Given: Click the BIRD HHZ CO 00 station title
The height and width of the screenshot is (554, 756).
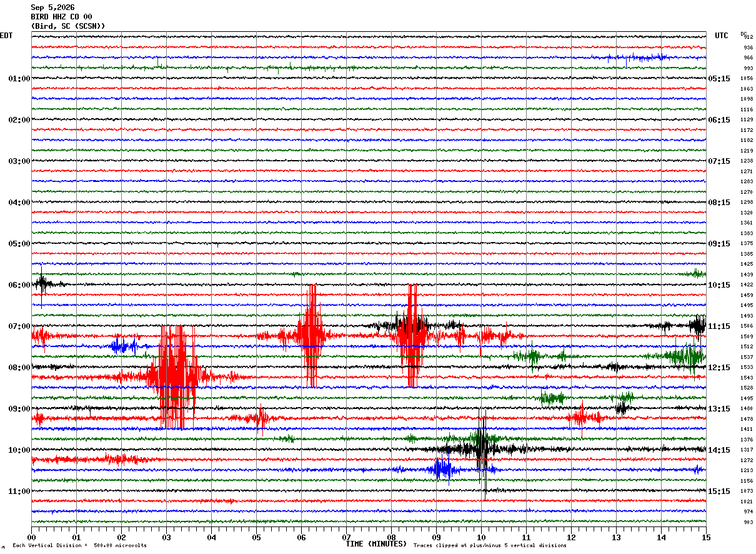Looking at the screenshot, I should [x=61, y=17].
